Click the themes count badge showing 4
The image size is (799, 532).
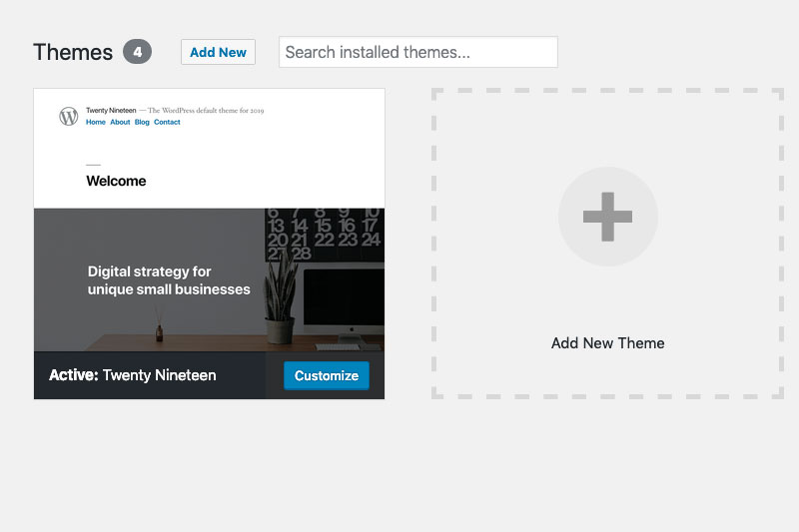[137, 52]
